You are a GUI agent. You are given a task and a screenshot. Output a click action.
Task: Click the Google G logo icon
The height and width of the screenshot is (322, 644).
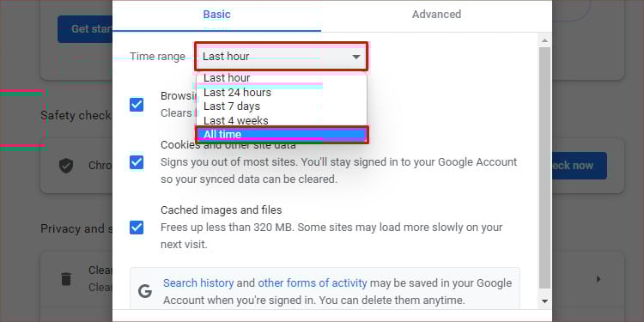145,291
